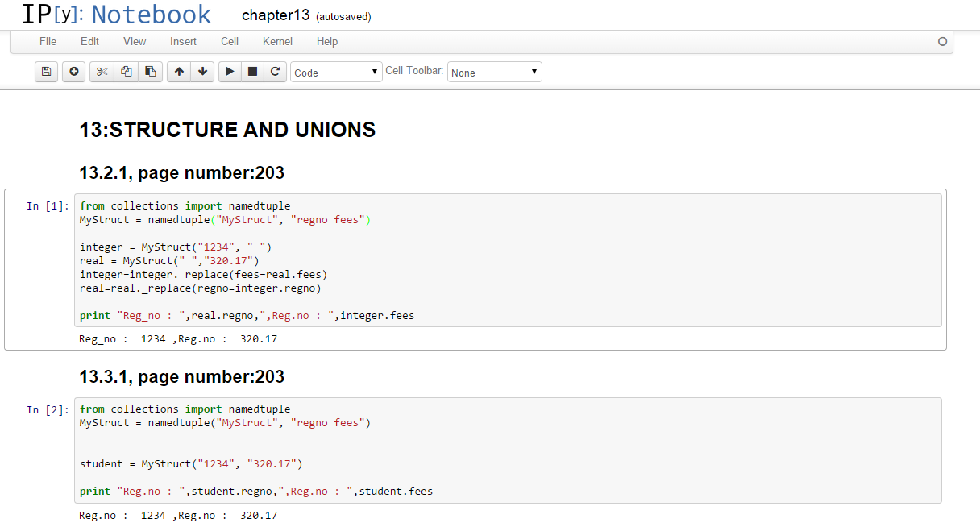Open the File menu
This screenshot has width=980, height=527.
pyautogui.click(x=48, y=41)
